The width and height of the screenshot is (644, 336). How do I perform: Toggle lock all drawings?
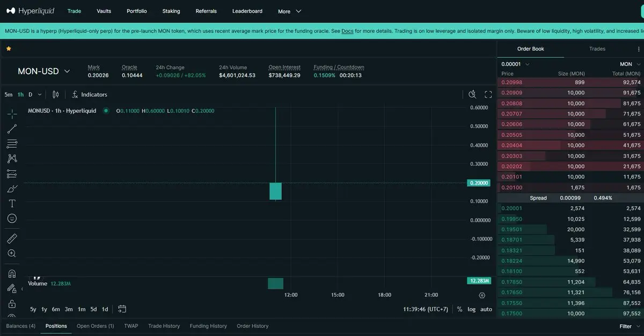point(12,304)
